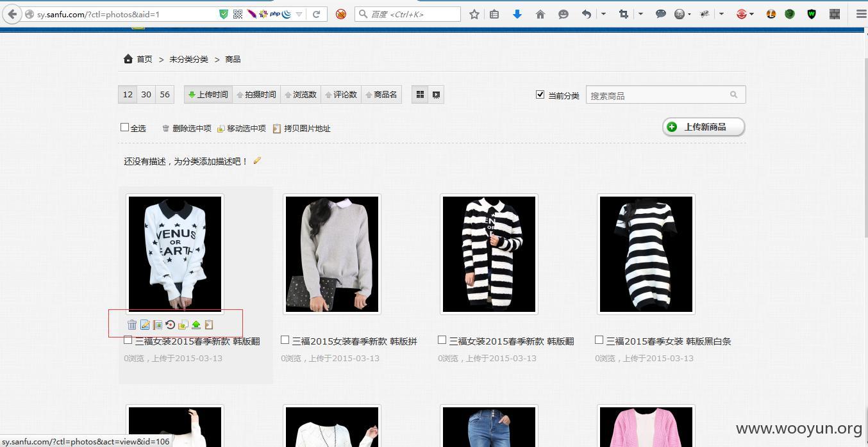Go to 未分类分类 breadcrumb link
868x447 pixels.
pyautogui.click(x=188, y=59)
